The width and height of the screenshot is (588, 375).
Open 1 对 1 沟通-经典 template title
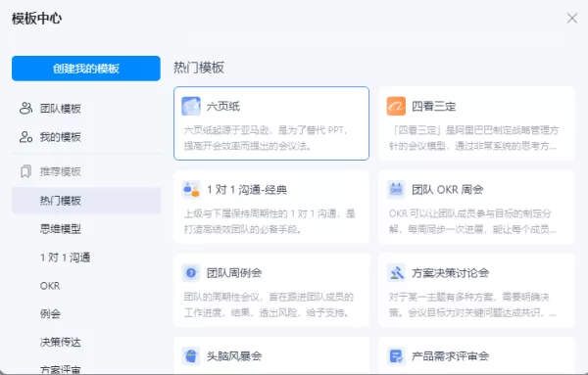(247, 190)
